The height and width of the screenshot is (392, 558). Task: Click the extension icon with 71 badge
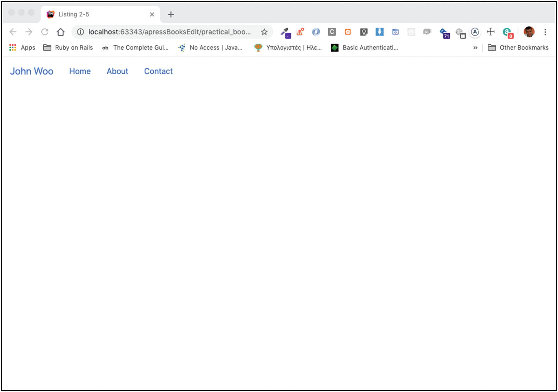(444, 33)
